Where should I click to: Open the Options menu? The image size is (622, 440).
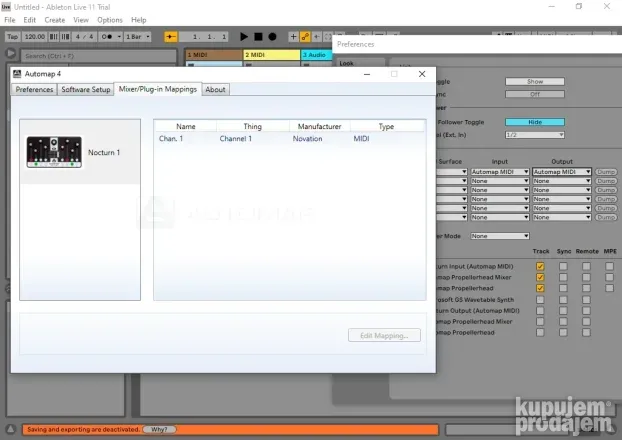tap(110, 20)
